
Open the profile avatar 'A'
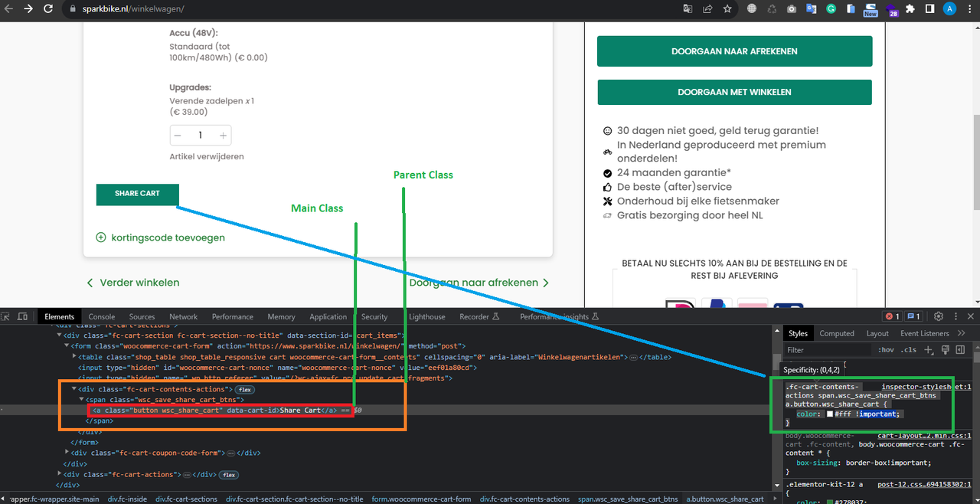949,8
